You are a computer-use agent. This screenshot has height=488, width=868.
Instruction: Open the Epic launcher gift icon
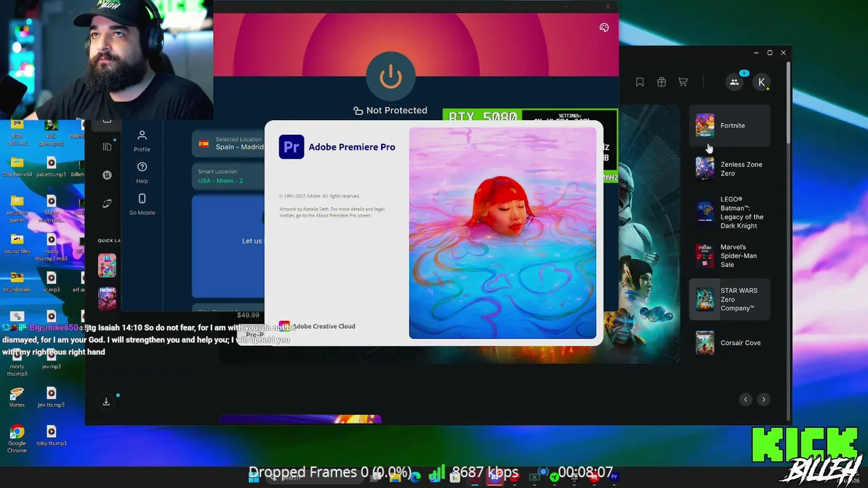pos(661,82)
